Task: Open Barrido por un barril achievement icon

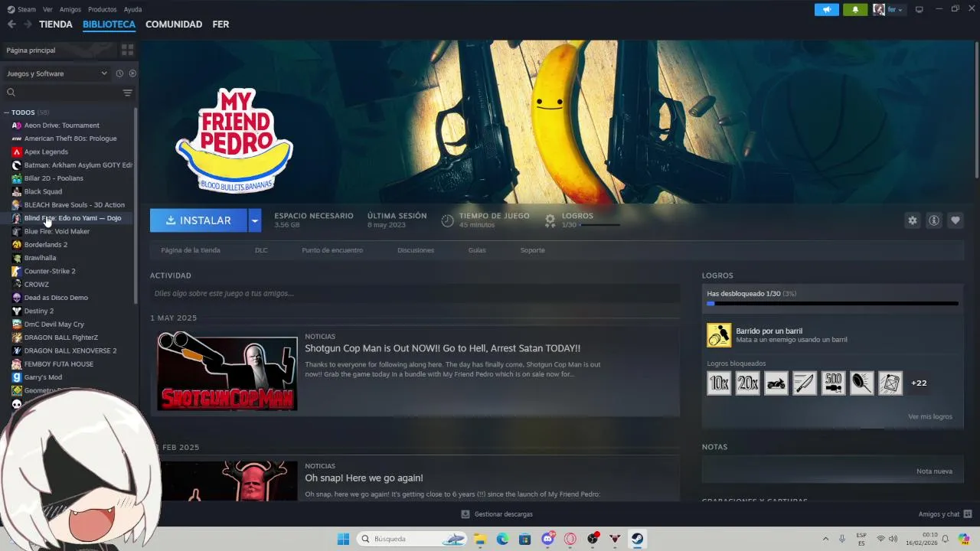Action: pos(719,335)
